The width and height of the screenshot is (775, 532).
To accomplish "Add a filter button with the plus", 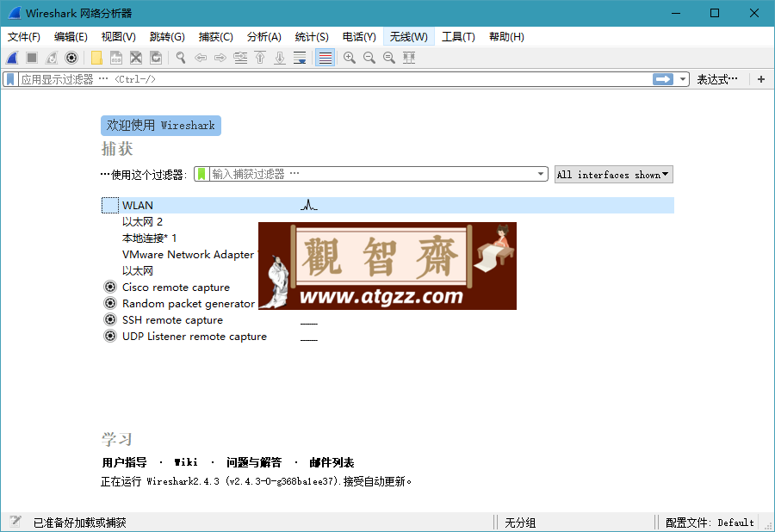I will [761, 79].
